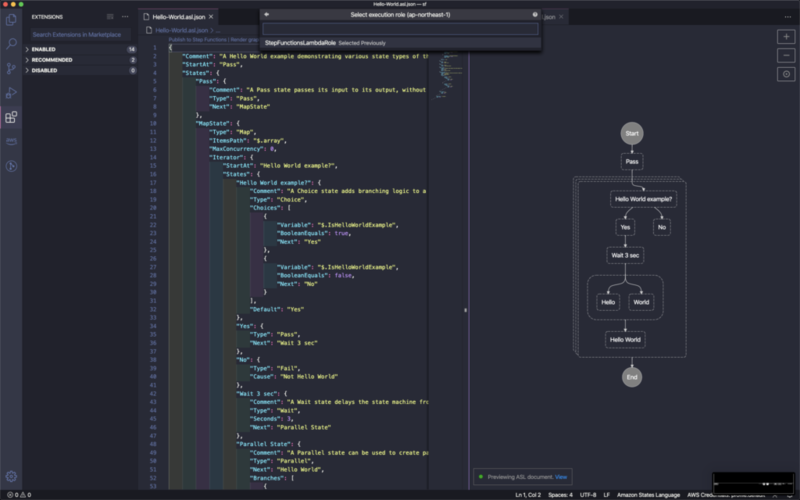Click Publish to Step Functions code lens
Viewport: 800px width, 500px height.
[197, 40]
